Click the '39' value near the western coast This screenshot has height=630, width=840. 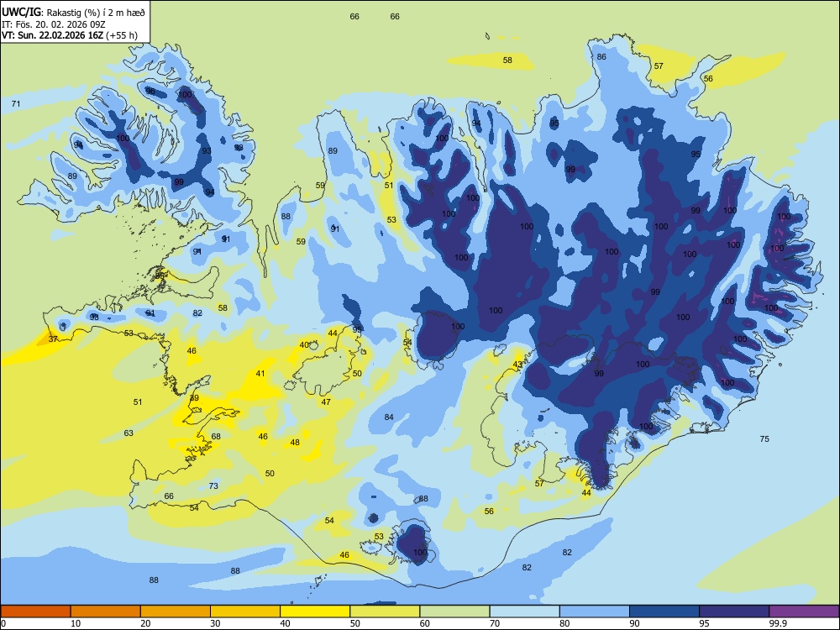click(x=194, y=398)
